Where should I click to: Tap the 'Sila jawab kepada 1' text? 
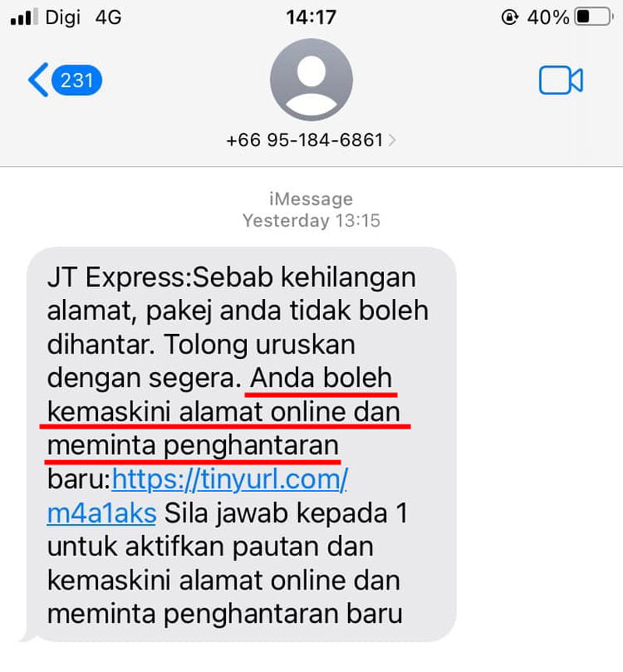click(x=286, y=513)
